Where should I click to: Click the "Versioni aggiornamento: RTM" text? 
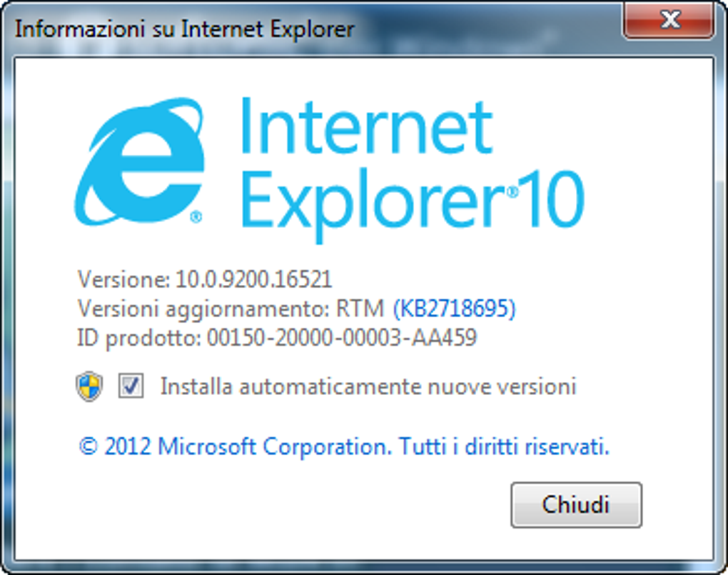click(231, 309)
